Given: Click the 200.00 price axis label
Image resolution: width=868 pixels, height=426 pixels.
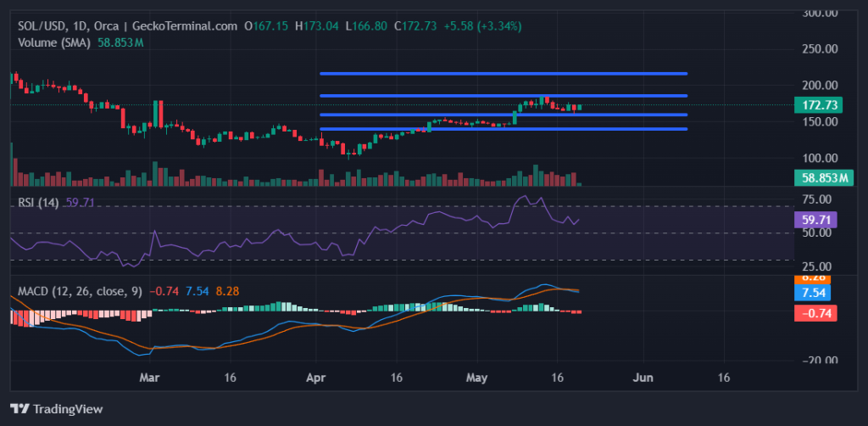Looking at the screenshot, I should pyautogui.click(x=821, y=86).
